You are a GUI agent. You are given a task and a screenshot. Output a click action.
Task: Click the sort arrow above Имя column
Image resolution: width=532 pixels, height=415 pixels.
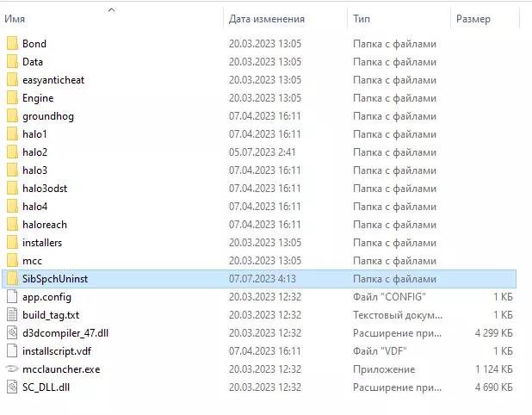pyautogui.click(x=111, y=10)
